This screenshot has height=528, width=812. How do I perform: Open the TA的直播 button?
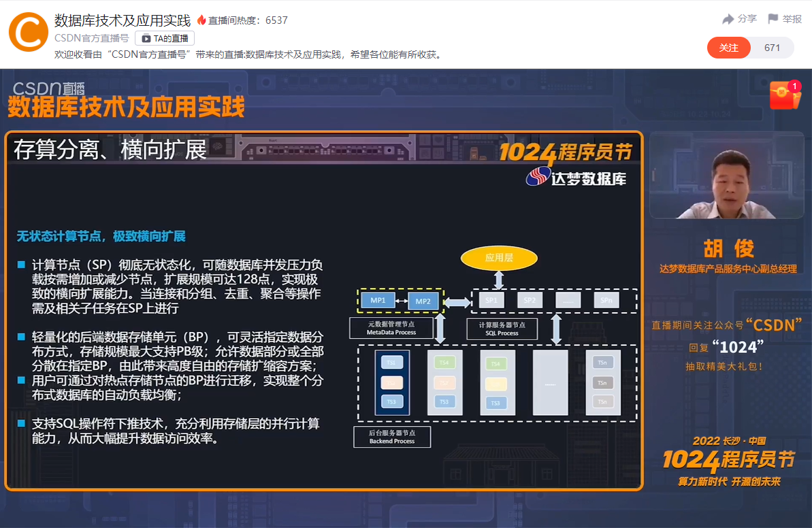(x=165, y=38)
